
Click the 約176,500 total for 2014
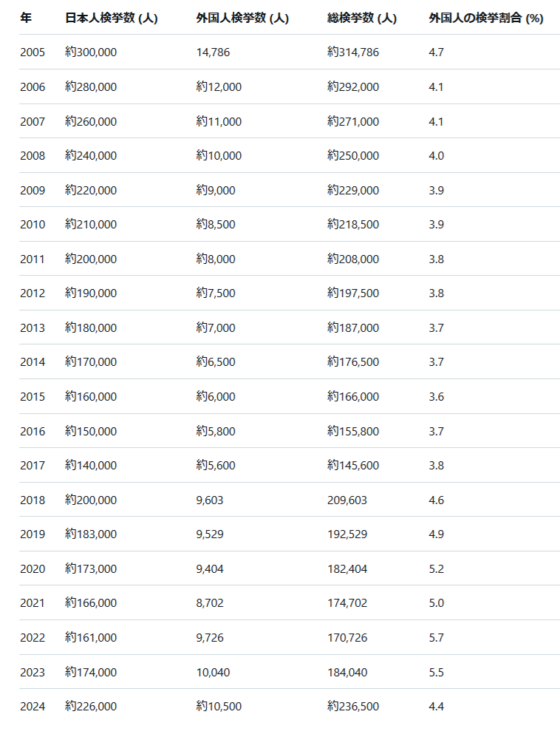click(352, 362)
